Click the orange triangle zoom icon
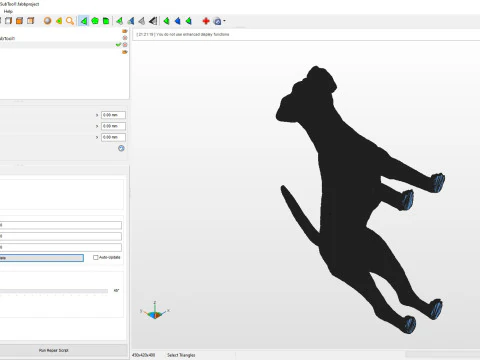Image resolution: width=480 pixels, height=360 pixels. pyautogui.click(x=59, y=21)
